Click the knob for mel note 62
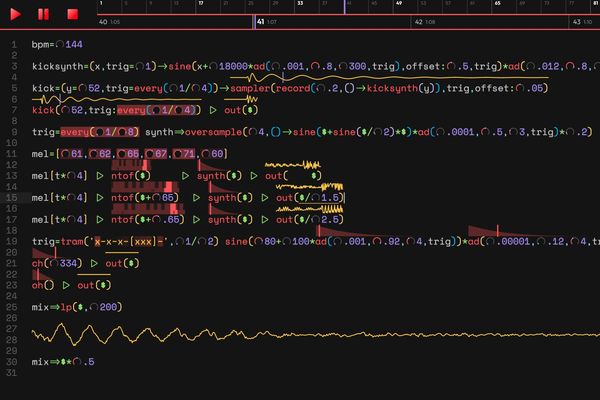Viewport: 600px width, 400px height. 94,154
